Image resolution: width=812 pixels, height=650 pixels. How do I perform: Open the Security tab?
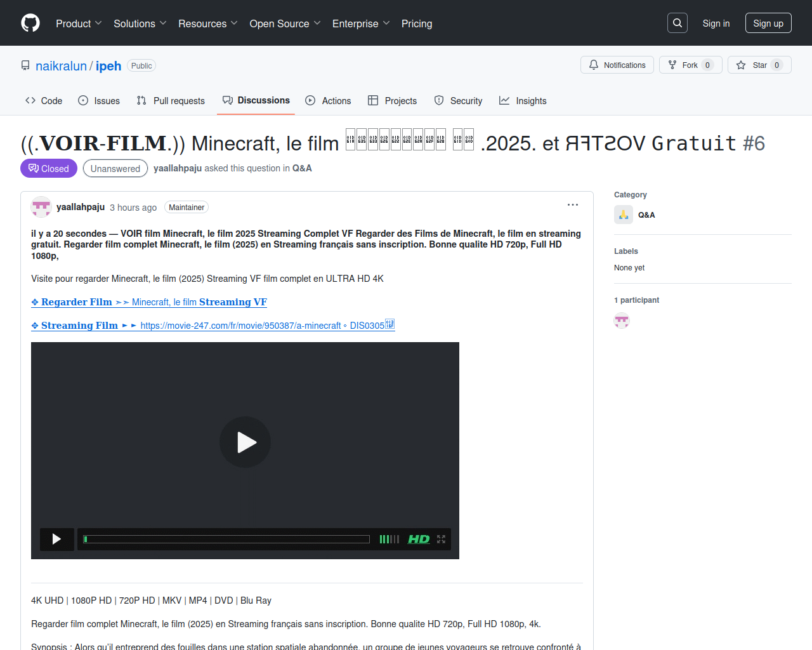tap(458, 101)
